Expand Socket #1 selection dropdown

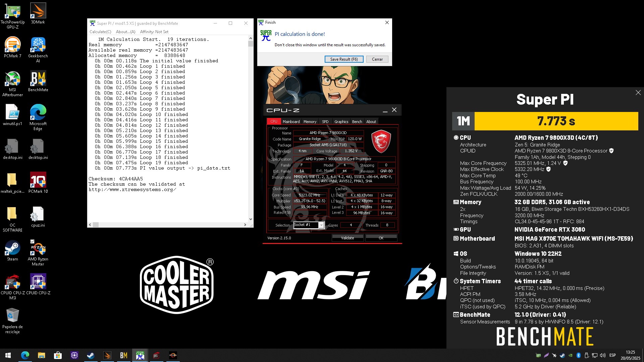(x=321, y=225)
